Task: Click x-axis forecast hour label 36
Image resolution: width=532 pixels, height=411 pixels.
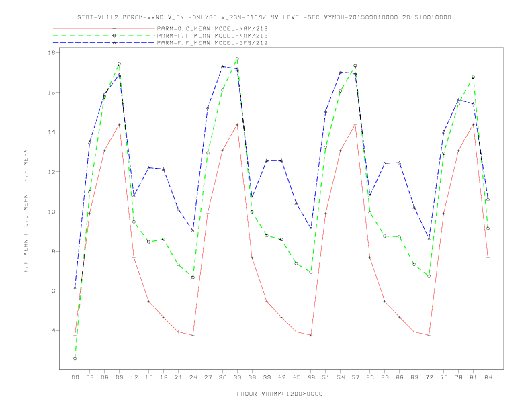Action: [252, 377]
